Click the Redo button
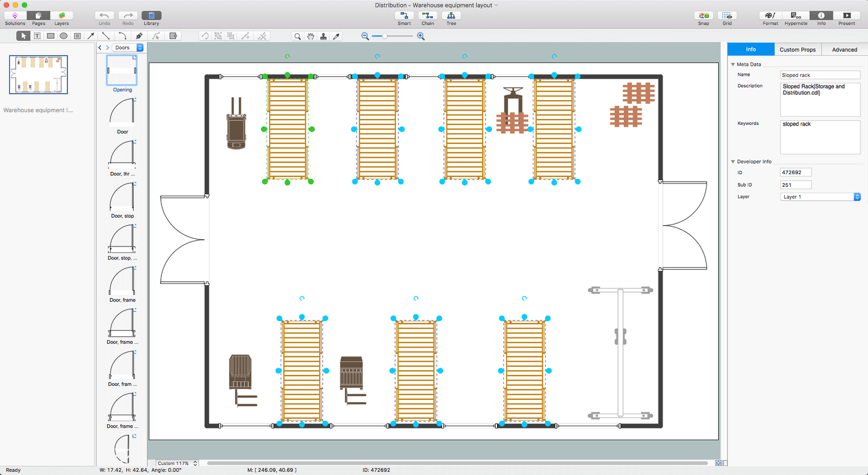Image resolution: width=868 pixels, height=475 pixels. 127,14
